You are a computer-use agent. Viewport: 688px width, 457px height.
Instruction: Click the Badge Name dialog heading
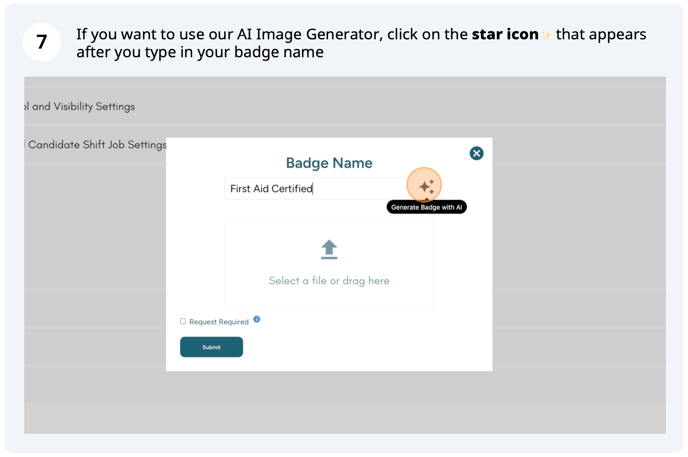tap(329, 163)
